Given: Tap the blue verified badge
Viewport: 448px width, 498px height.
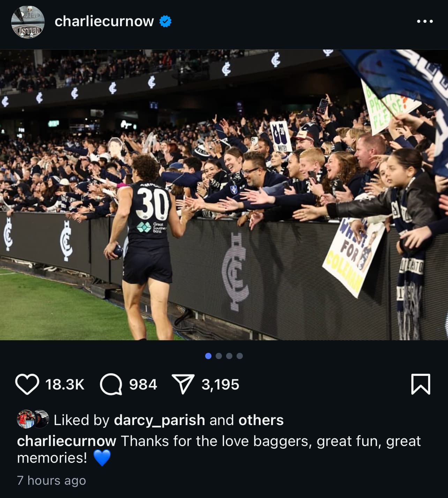Looking at the screenshot, I should tap(165, 22).
